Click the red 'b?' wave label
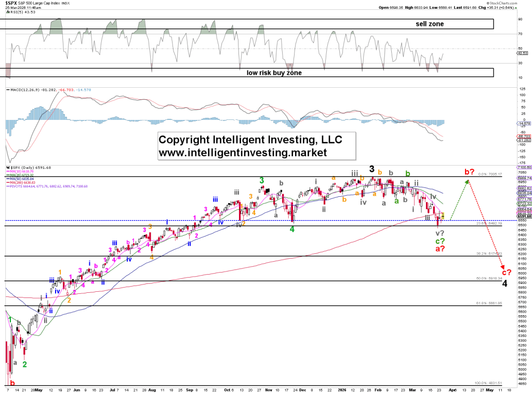532x393 pixels. (x=469, y=172)
